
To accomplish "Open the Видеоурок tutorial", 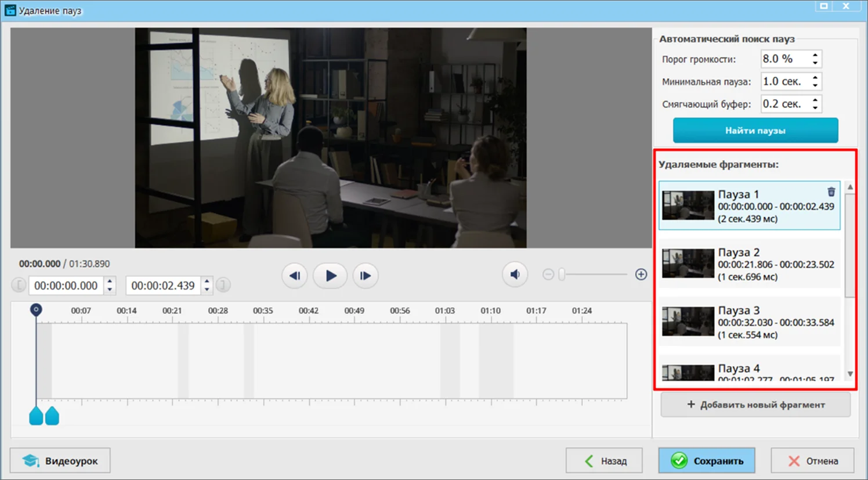I will [x=60, y=461].
